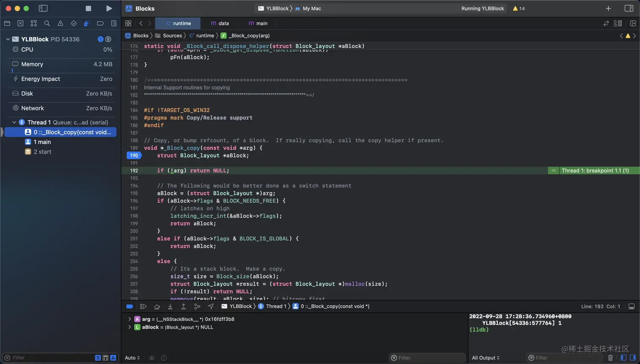Image resolution: width=640 pixels, height=364 pixels.
Task: Select the Disk gauge row
Action: 62,94
